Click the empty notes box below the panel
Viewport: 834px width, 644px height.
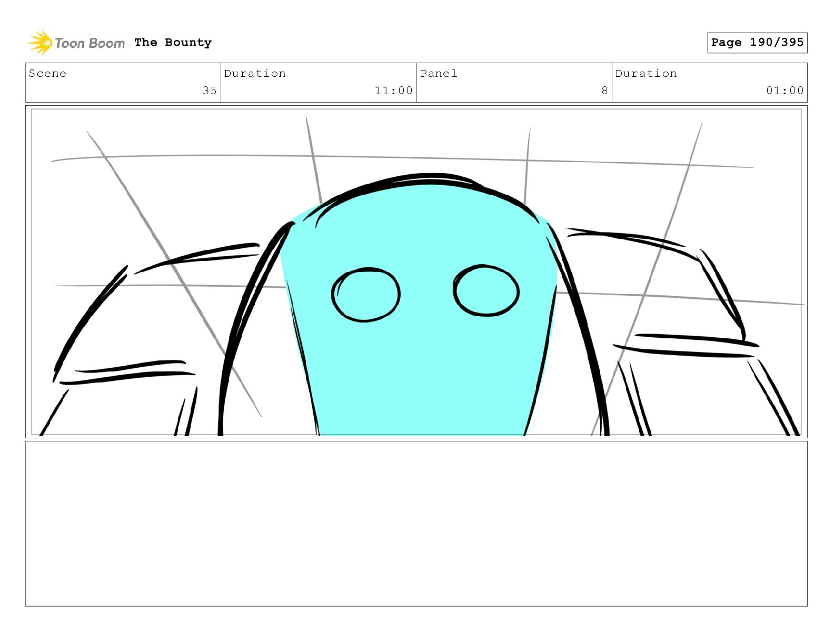click(416, 524)
